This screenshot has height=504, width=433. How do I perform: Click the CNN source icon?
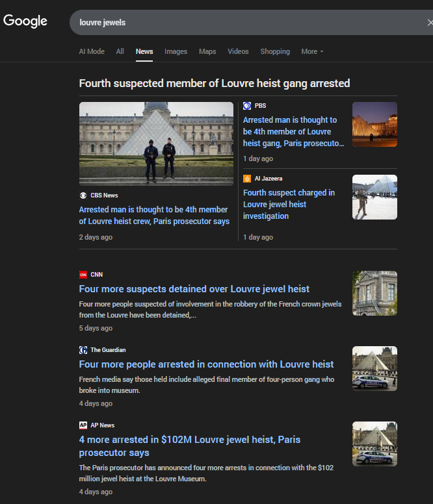coord(83,275)
